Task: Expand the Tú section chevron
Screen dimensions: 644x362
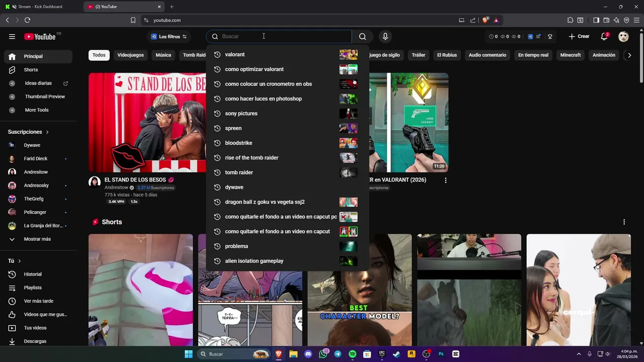Action: coord(20,261)
